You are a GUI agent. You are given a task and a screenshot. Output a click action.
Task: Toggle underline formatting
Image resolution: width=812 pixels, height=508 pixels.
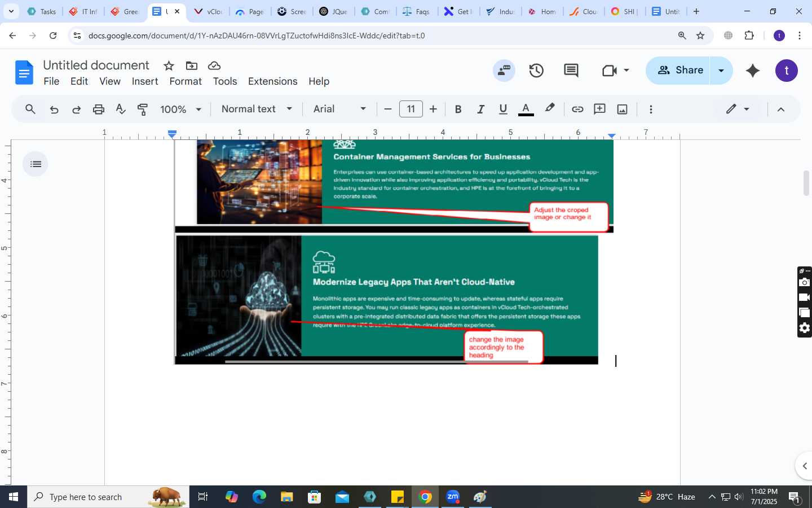point(503,109)
